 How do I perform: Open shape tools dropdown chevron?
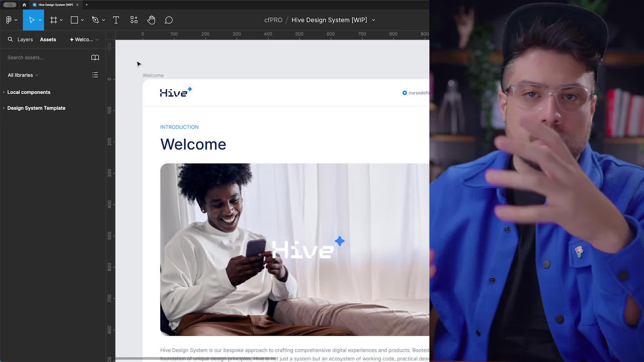tap(83, 20)
